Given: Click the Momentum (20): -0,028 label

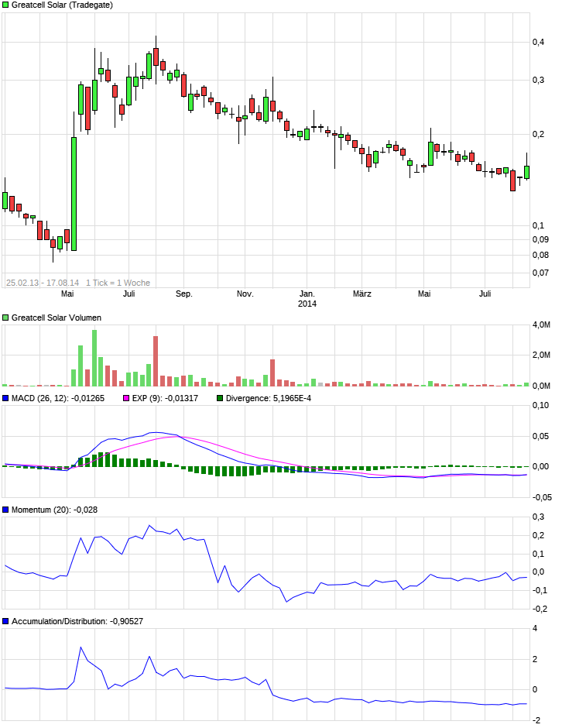Looking at the screenshot, I should click(54, 510).
